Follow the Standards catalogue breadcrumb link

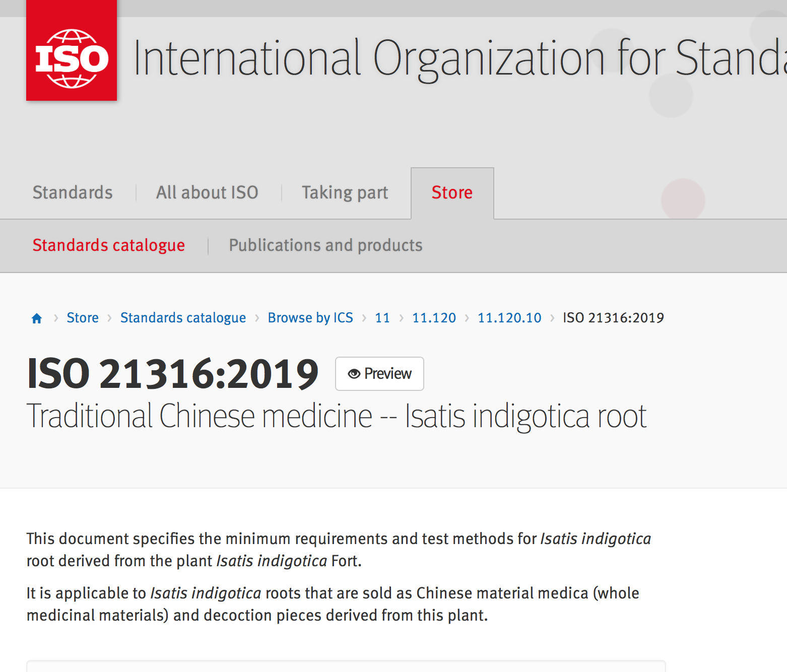click(x=183, y=318)
